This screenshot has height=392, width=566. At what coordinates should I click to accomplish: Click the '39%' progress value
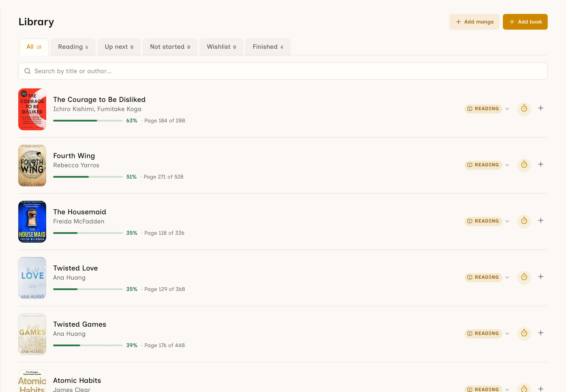point(132,345)
